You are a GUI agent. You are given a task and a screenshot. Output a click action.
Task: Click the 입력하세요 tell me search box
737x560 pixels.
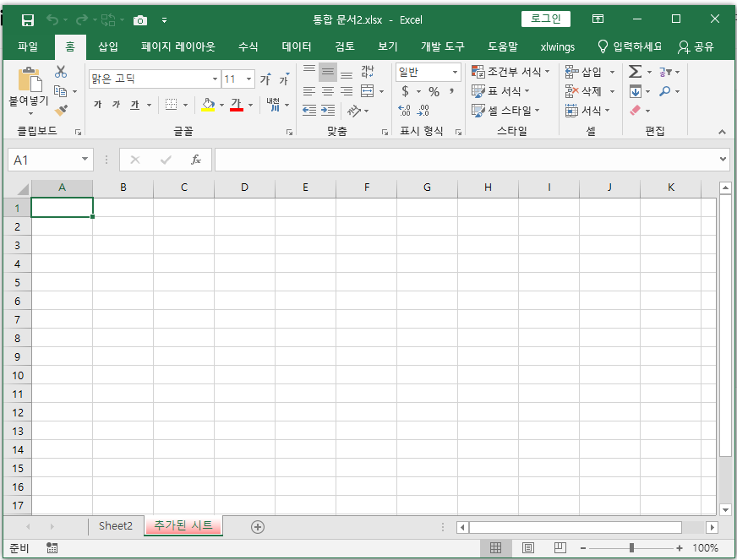click(x=630, y=46)
